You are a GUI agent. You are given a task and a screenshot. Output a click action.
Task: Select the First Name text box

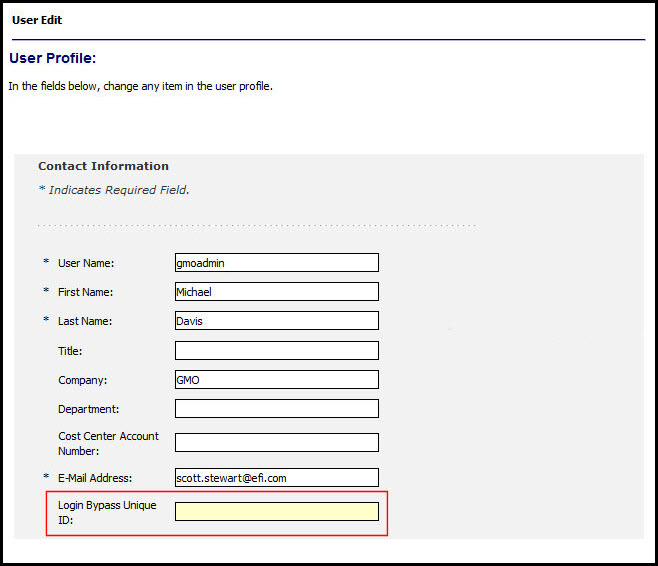[276, 292]
